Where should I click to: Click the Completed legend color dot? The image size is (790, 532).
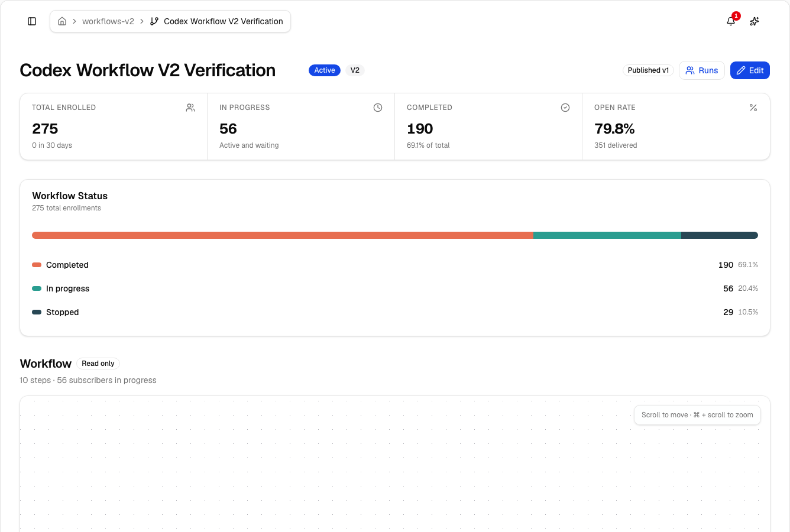(37, 265)
